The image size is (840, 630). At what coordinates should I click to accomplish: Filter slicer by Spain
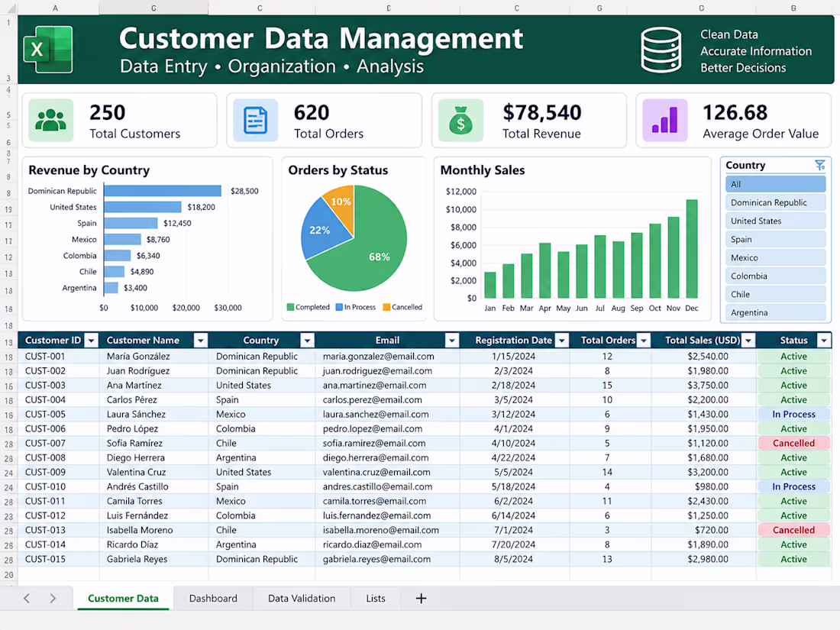775,240
